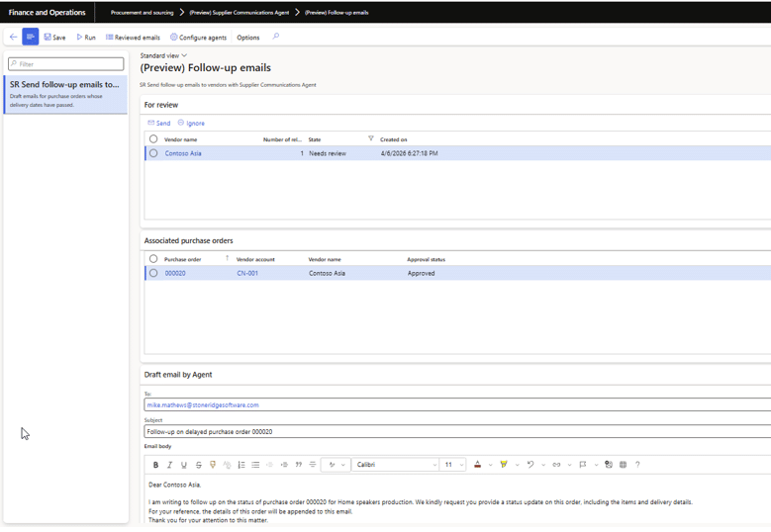Open the format painter highlighter icon
The width and height of the screenshot is (771, 532).
click(213, 465)
